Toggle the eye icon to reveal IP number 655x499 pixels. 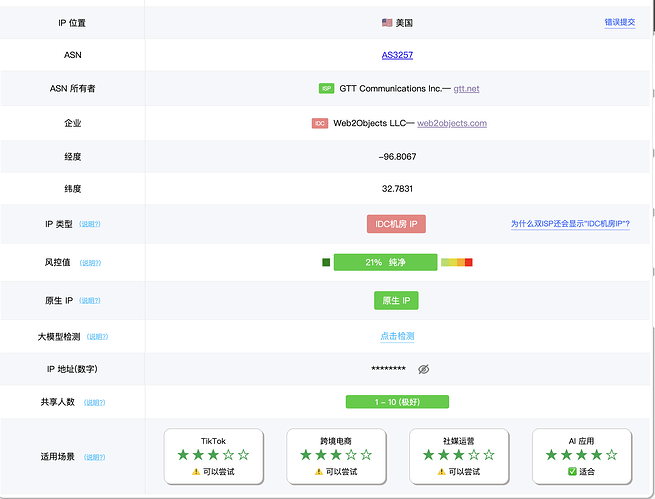coord(423,369)
